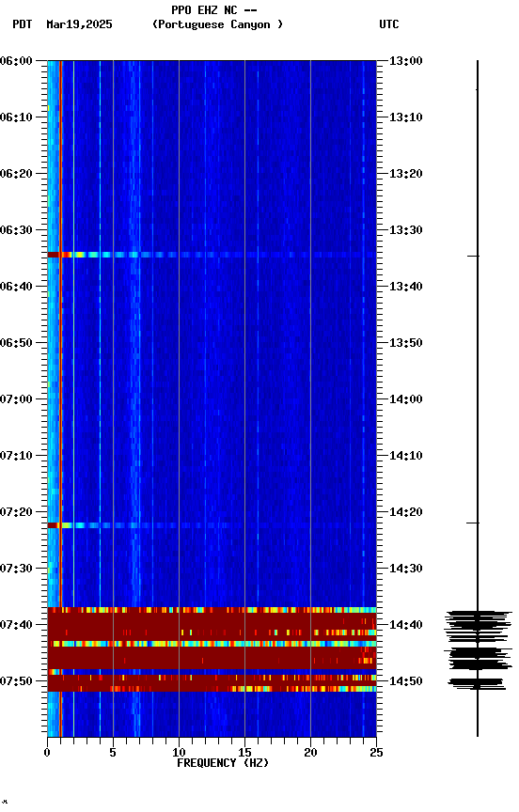
Task: Click the station title 'PPO EHZ NC --'
Action: click(214, 9)
